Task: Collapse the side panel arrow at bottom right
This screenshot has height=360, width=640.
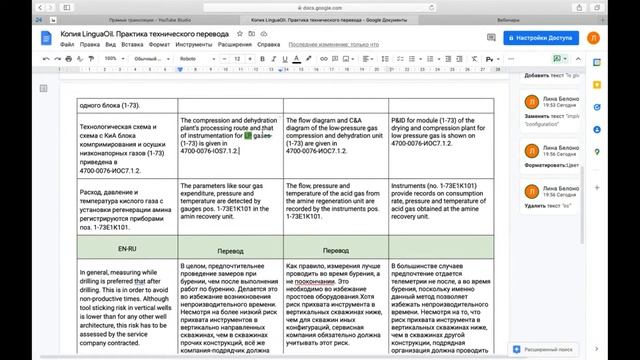Action: [596, 349]
